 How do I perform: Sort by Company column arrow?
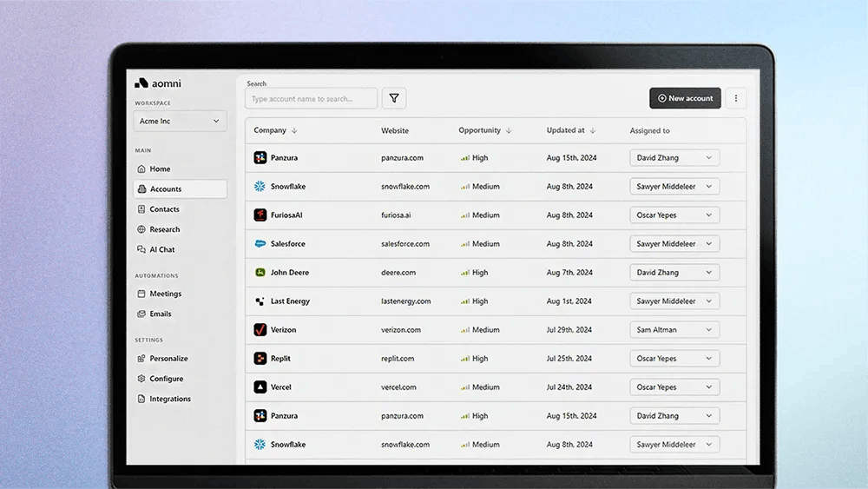294,130
